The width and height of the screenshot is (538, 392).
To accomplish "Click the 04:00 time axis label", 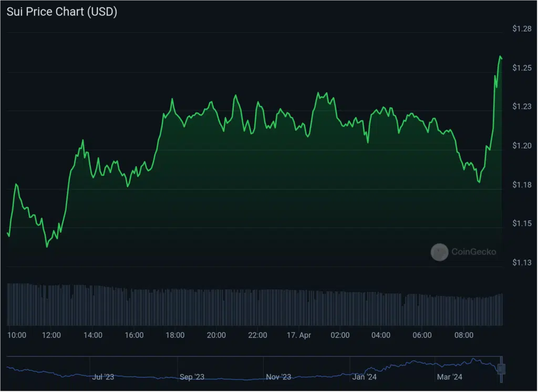I will point(381,335).
